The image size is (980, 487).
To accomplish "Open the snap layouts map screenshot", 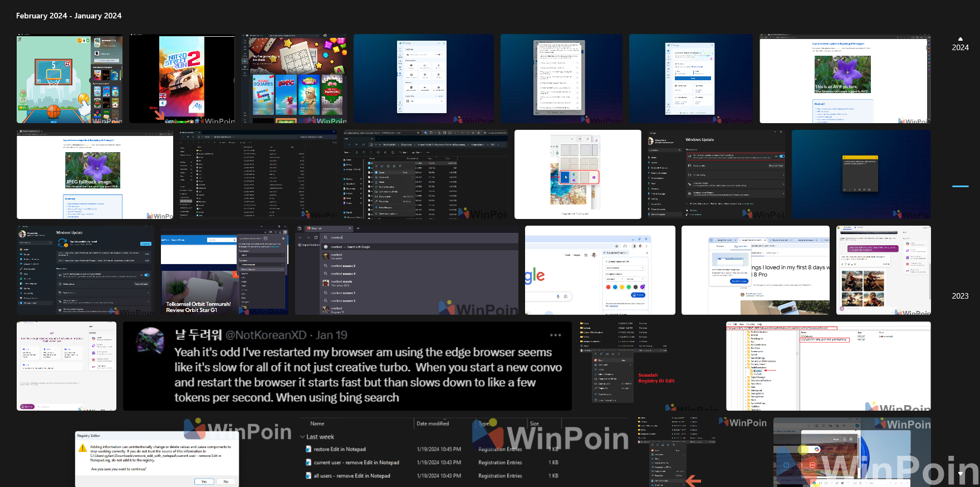I will [577, 174].
